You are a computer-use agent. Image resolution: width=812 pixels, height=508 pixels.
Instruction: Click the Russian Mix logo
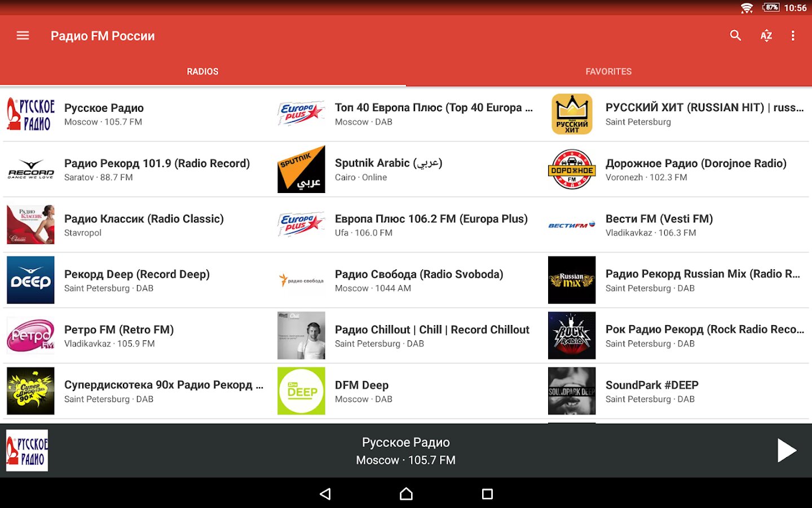(x=572, y=280)
